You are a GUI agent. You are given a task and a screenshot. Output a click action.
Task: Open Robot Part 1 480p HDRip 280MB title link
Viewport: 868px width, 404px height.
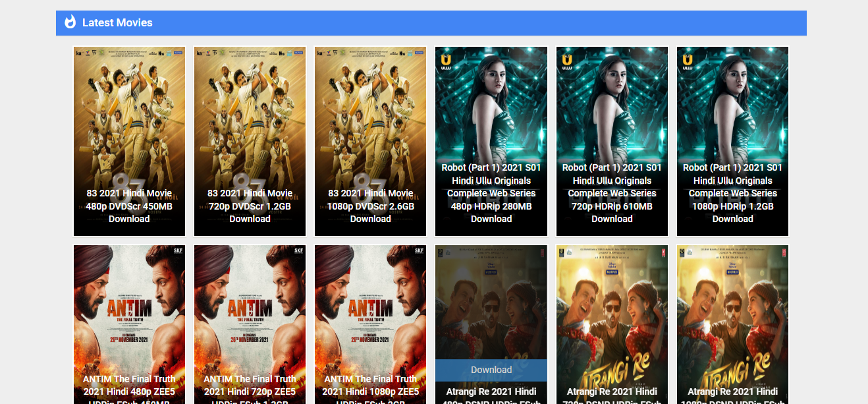pos(491,193)
